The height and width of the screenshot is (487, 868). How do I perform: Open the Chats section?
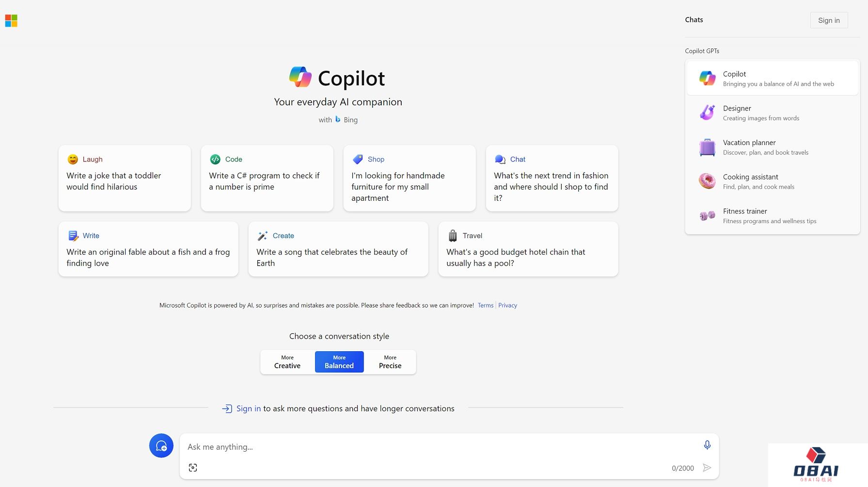pos(694,19)
